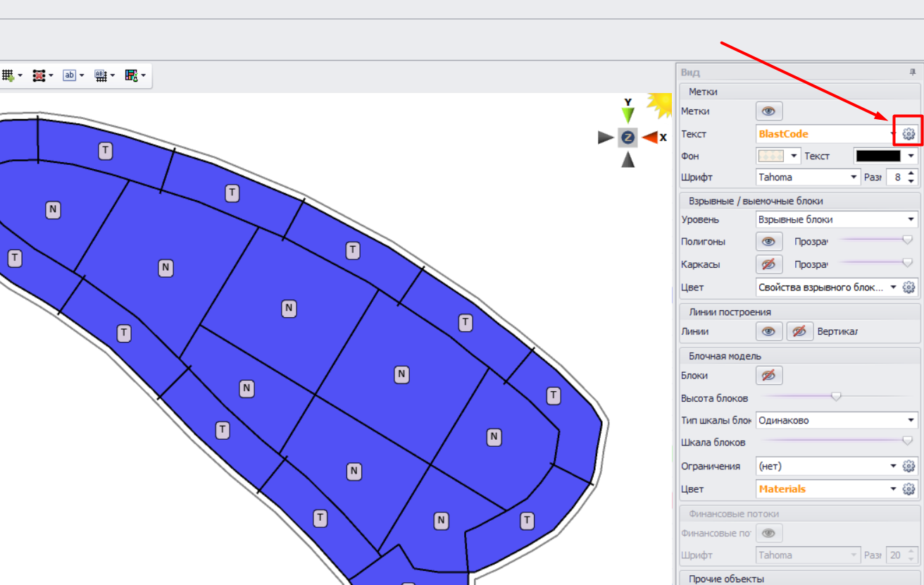This screenshot has width=924, height=585.
Task: Pin the Вид panel
Action: [913, 73]
